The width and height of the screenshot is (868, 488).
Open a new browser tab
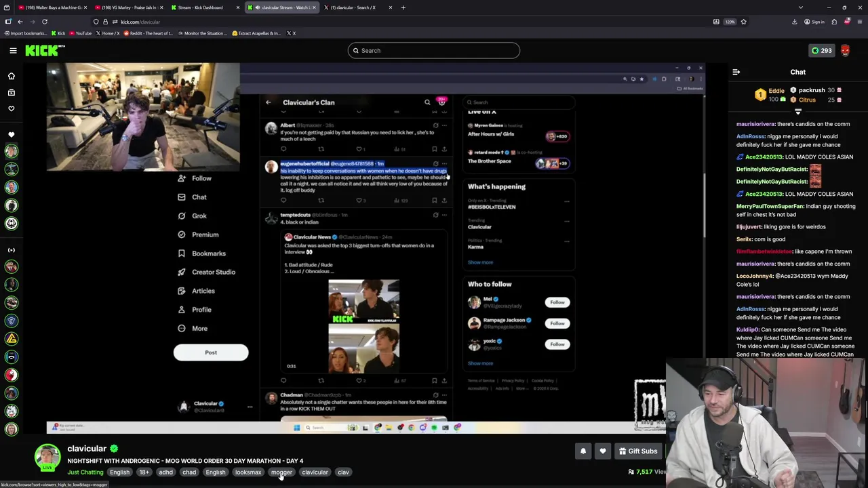tap(403, 7)
